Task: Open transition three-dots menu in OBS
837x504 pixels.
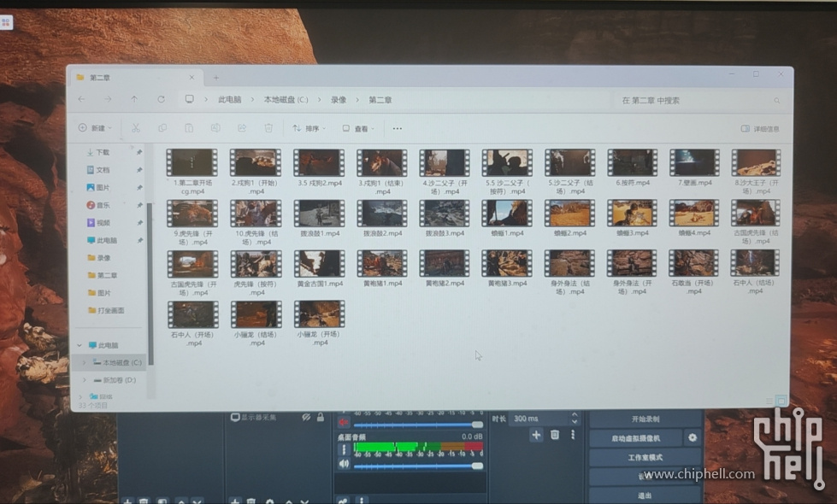Action: [x=573, y=435]
